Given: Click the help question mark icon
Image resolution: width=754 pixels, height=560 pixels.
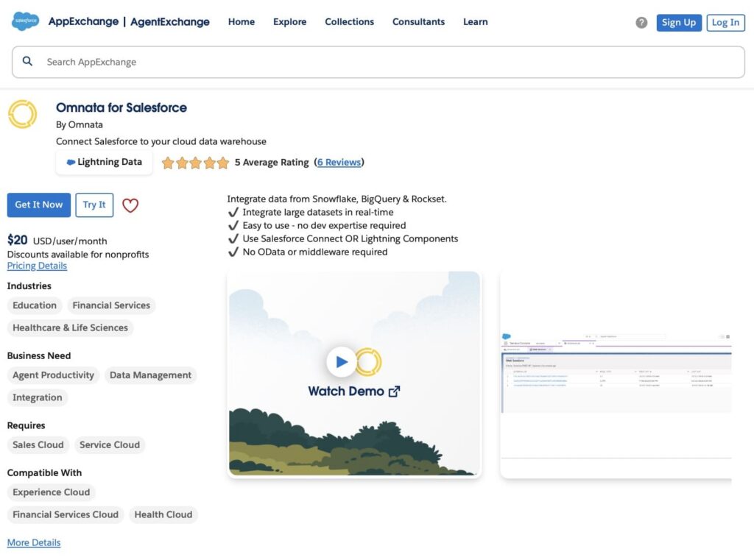Looking at the screenshot, I should click(641, 23).
